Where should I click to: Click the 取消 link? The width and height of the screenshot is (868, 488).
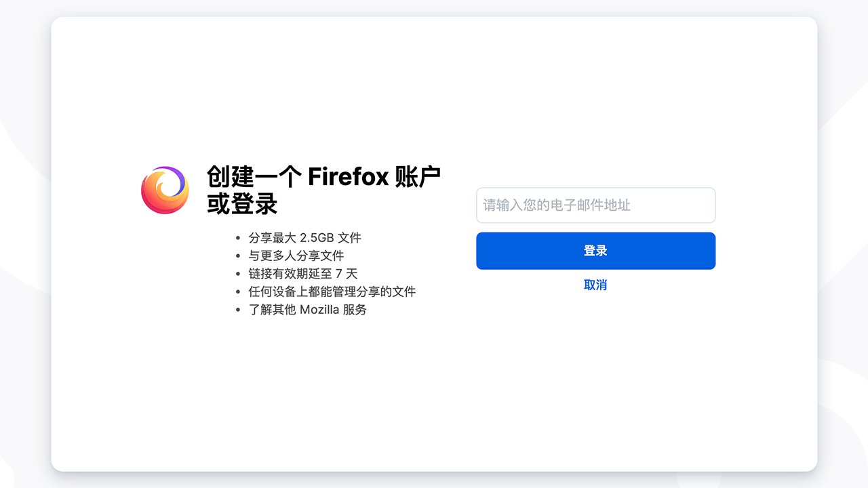(x=595, y=285)
